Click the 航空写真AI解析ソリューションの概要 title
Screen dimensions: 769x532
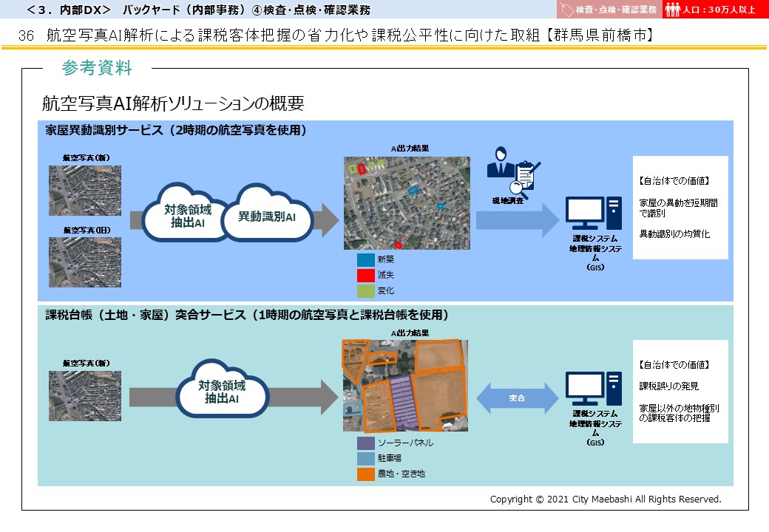(x=173, y=103)
